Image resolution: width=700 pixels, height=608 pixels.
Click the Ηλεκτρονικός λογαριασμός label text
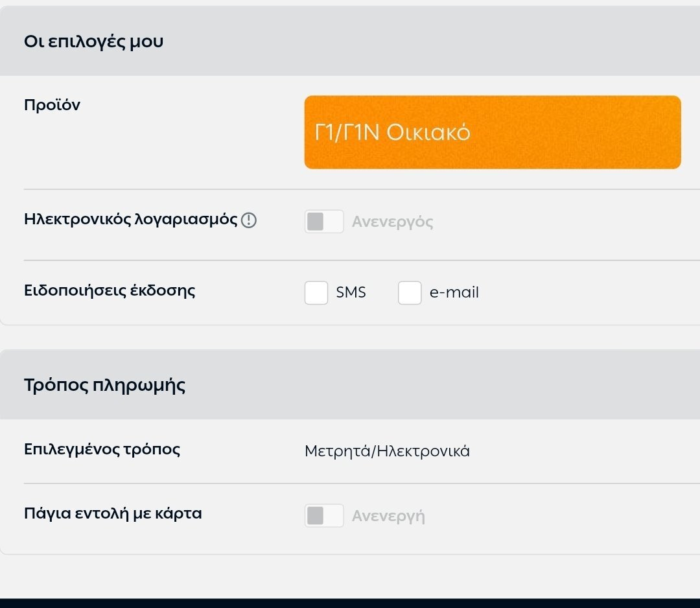pyautogui.click(x=131, y=220)
